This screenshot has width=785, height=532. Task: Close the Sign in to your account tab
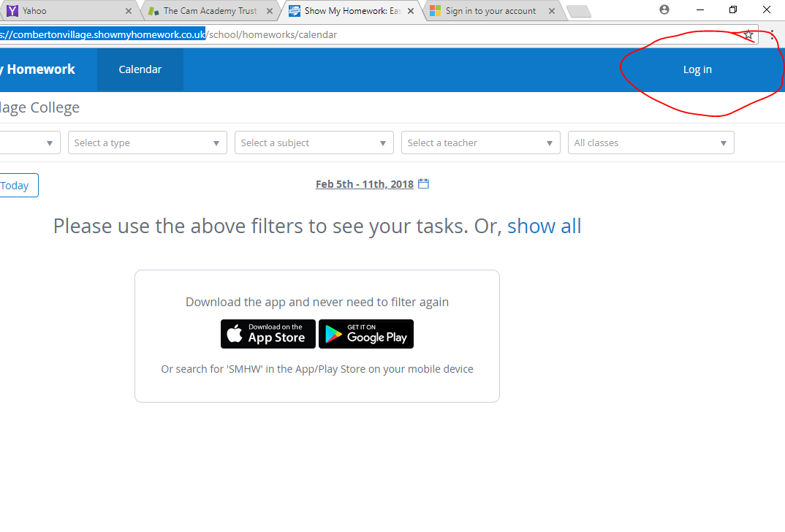[x=552, y=11]
